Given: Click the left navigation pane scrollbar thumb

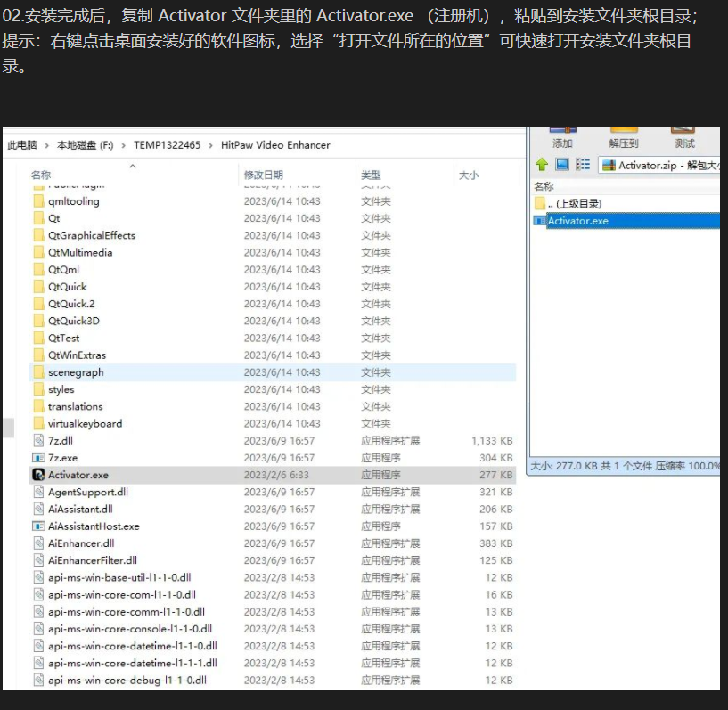Looking at the screenshot, I should coord(8,428).
